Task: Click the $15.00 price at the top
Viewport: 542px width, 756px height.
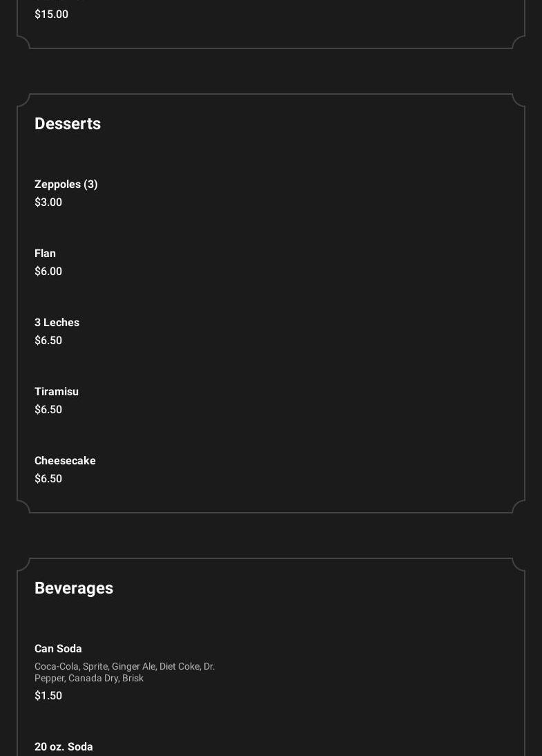Action: [x=51, y=15]
